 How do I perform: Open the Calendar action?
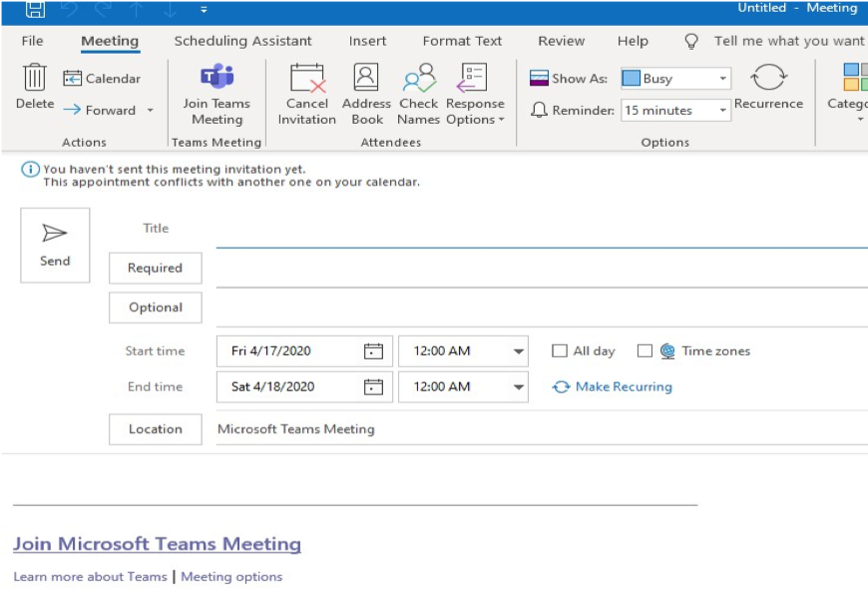[102, 79]
